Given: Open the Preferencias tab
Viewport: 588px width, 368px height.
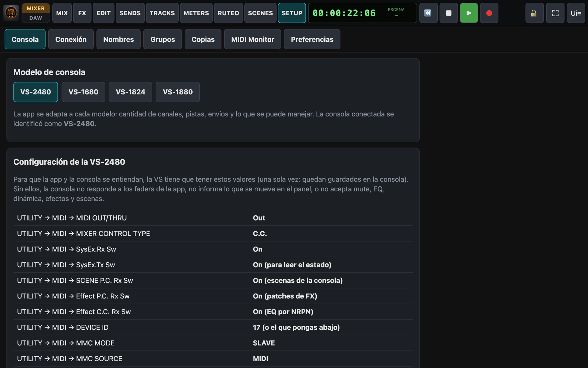Looking at the screenshot, I should [x=312, y=39].
